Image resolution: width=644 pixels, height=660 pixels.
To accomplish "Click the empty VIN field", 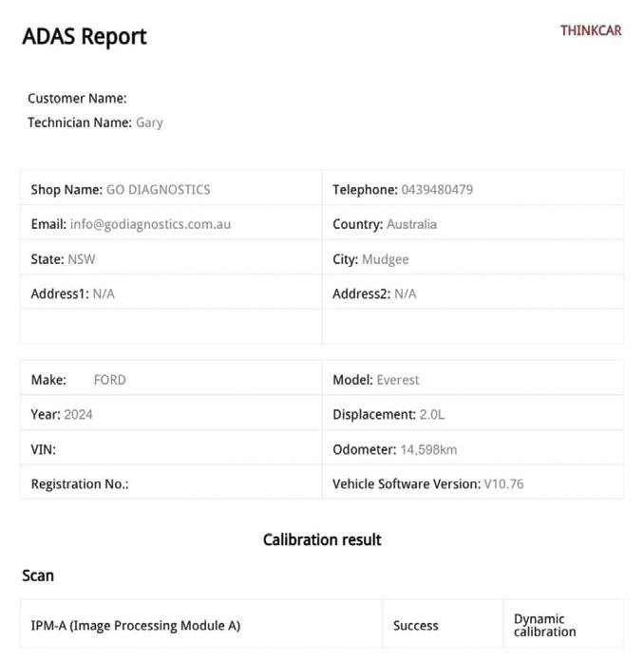I will 171,447.
